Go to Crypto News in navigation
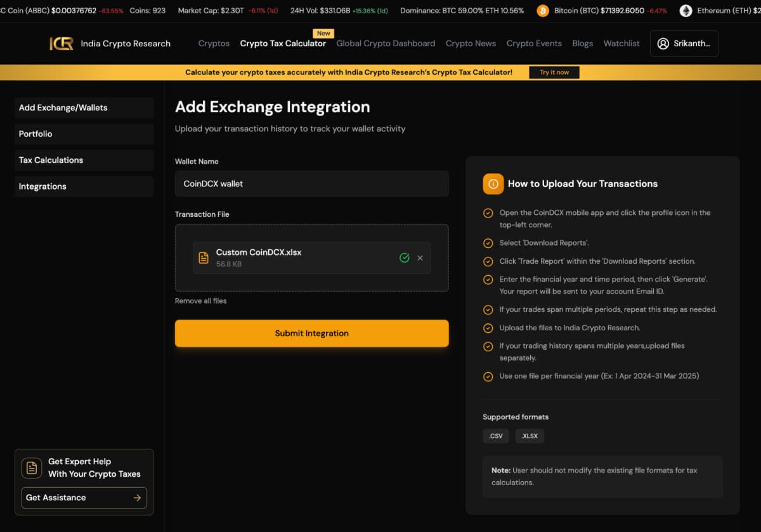The height and width of the screenshot is (532, 761). (471, 44)
